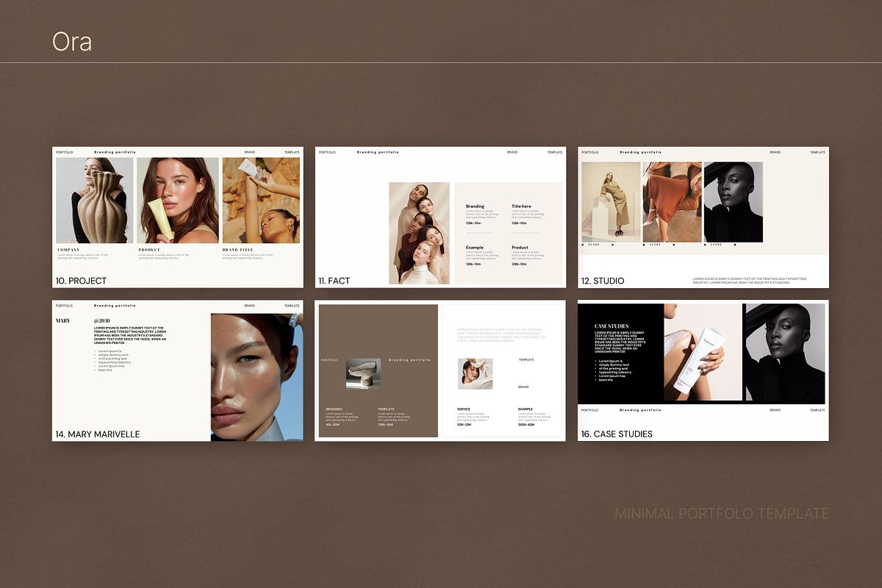This screenshot has width=882, height=588.
Task: Open the 14. MARY MARIVELLE slide preview
Action: tap(178, 370)
